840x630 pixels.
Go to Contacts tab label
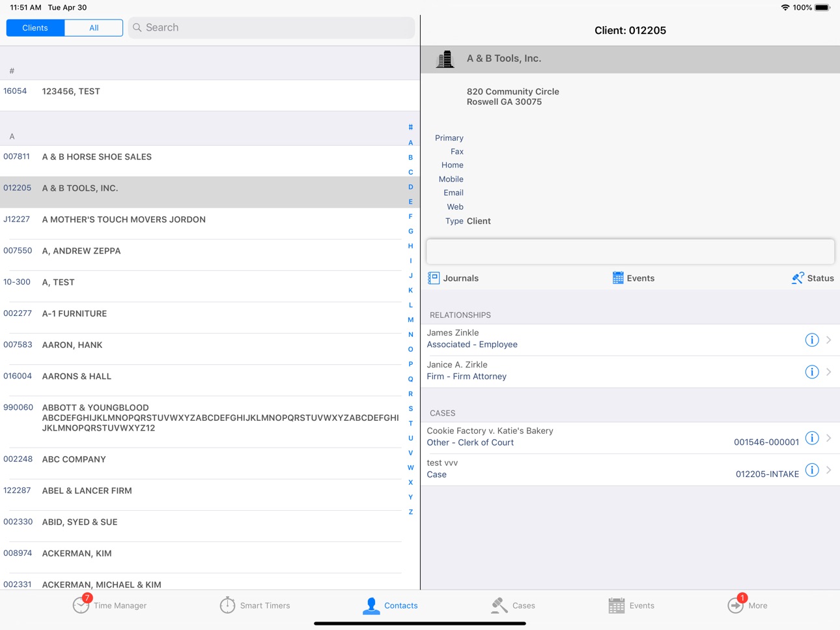point(401,606)
